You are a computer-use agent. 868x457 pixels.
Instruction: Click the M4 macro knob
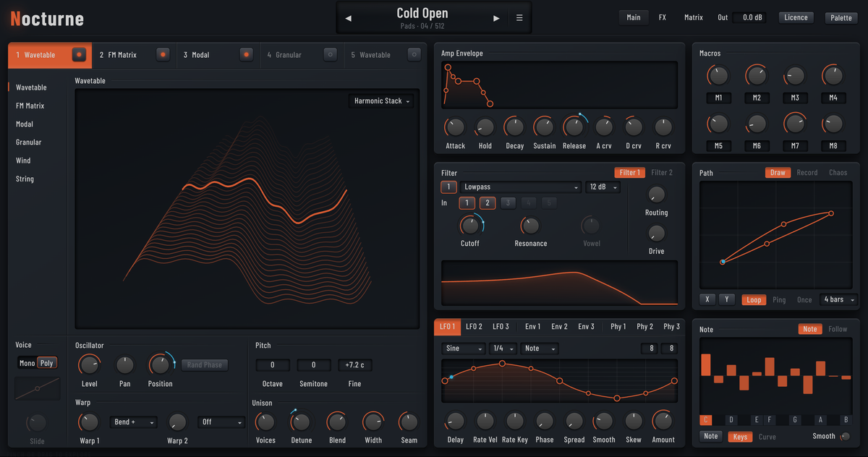pos(833,75)
